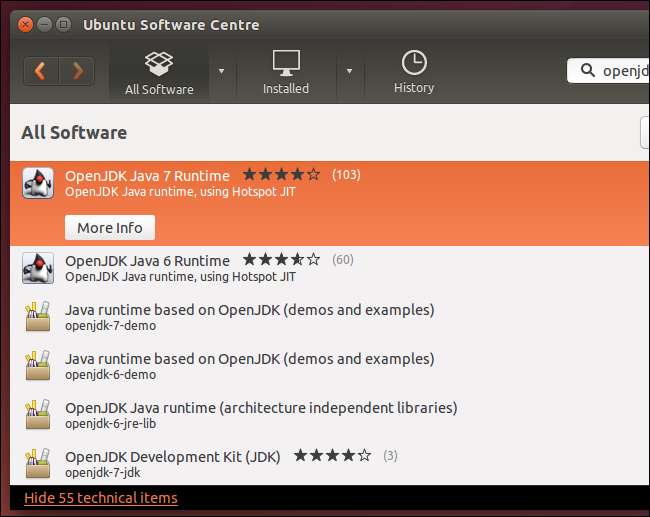Select the openjdk-7-demo list row
The image size is (650, 517).
pos(330,317)
